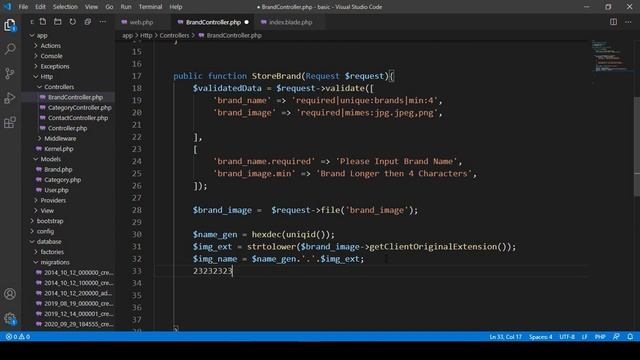
Task: Click the Controllers breadcrumb
Action: click(174, 36)
